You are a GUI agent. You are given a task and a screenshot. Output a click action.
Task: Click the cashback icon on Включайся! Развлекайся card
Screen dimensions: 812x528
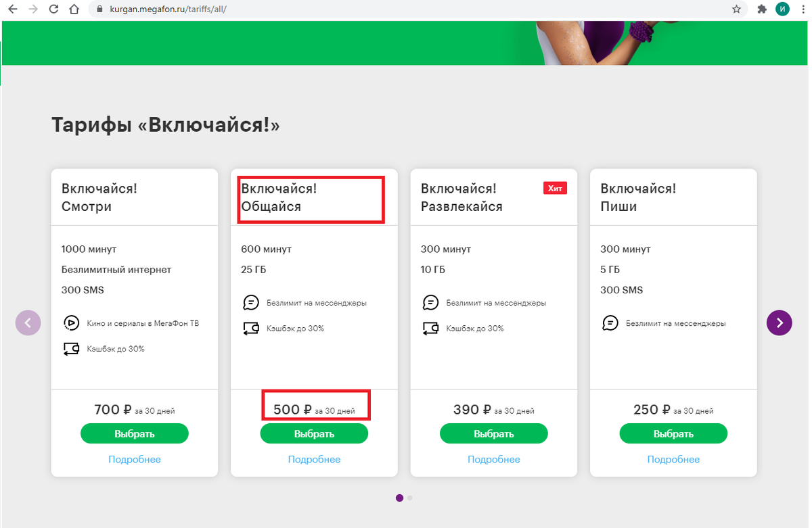(430, 329)
